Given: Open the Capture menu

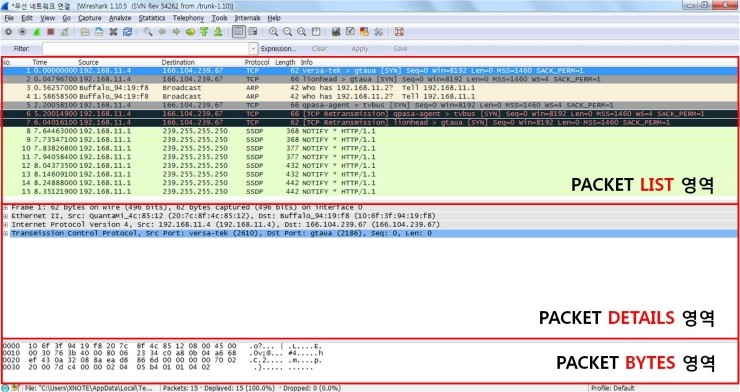Looking at the screenshot, I should (90, 18).
